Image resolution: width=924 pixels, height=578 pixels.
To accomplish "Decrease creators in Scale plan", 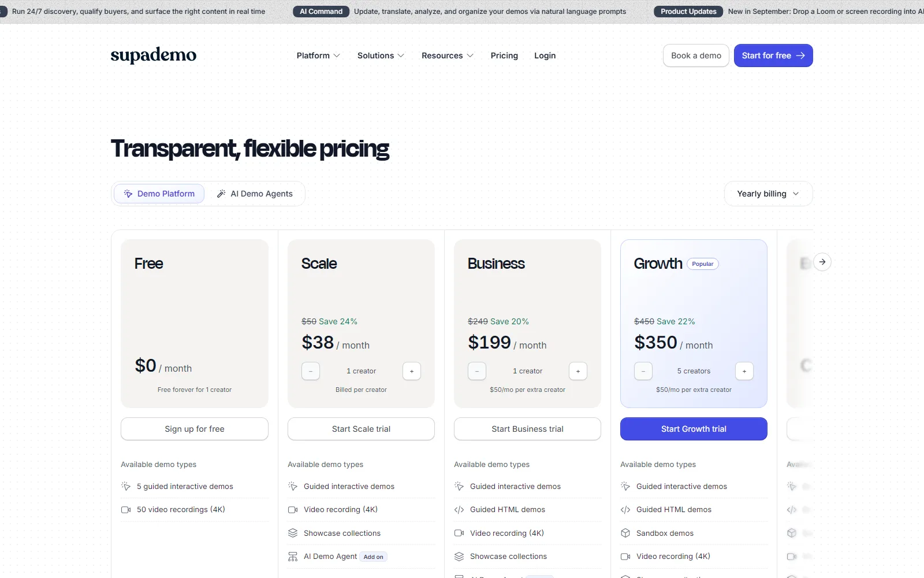I will [x=311, y=371].
